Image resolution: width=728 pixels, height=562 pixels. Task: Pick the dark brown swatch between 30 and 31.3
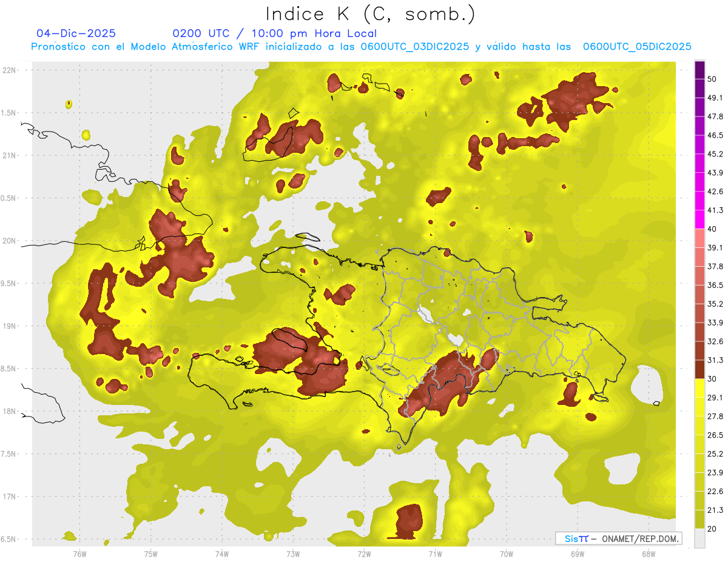pos(699,369)
